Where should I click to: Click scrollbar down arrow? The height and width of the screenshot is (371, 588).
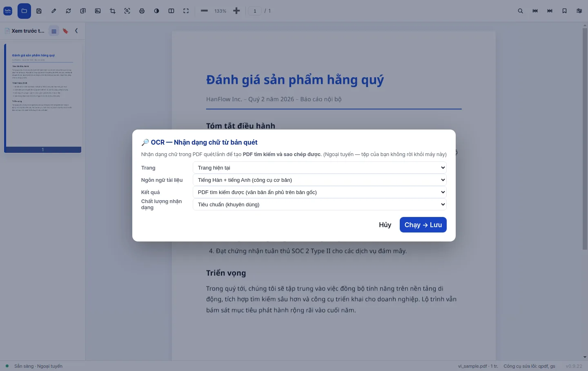[585, 358]
